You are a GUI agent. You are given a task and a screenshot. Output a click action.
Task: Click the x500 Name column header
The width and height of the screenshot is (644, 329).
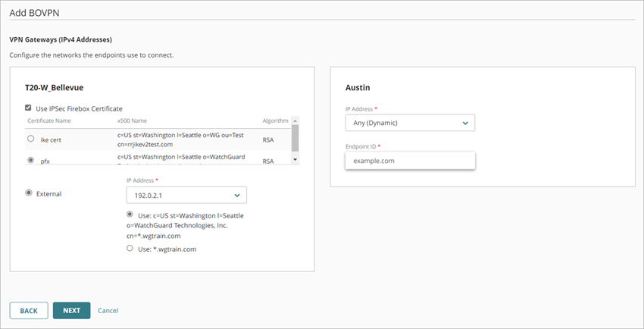click(x=133, y=121)
